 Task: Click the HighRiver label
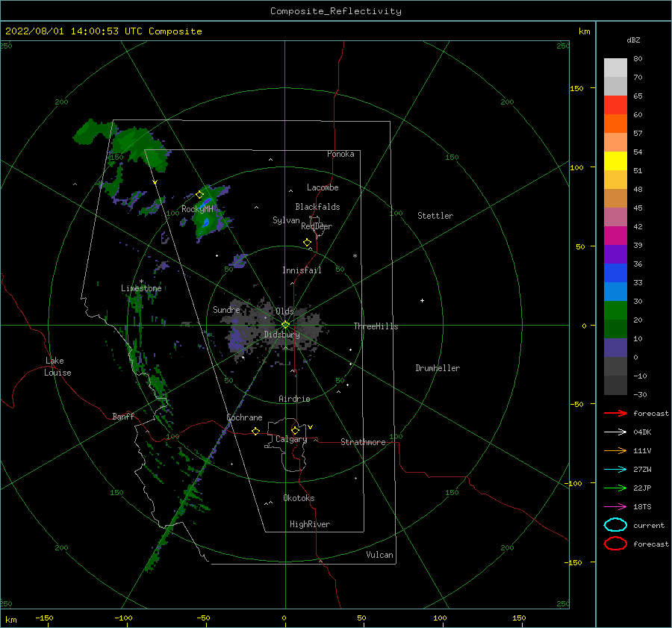click(310, 524)
